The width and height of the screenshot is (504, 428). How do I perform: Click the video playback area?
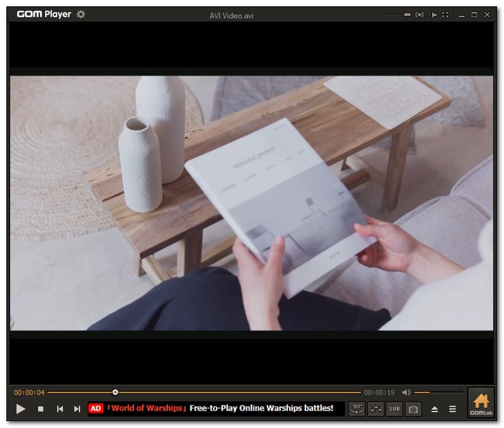pyautogui.click(x=251, y=203)
